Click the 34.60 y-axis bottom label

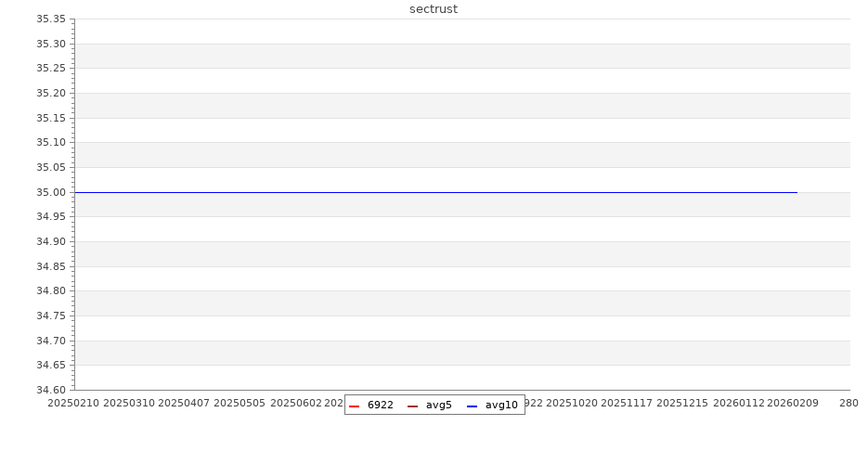[x=51, y=390]
